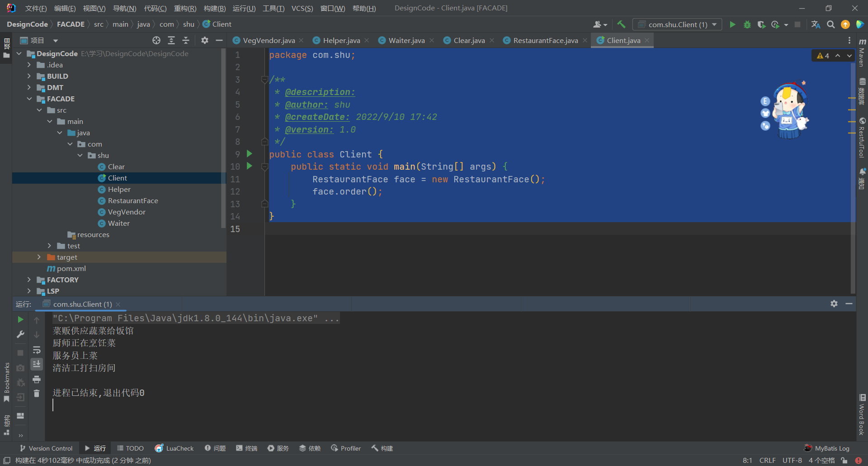Expand the BUILD module
The image size is (868, 466).
tap(29, 76)
